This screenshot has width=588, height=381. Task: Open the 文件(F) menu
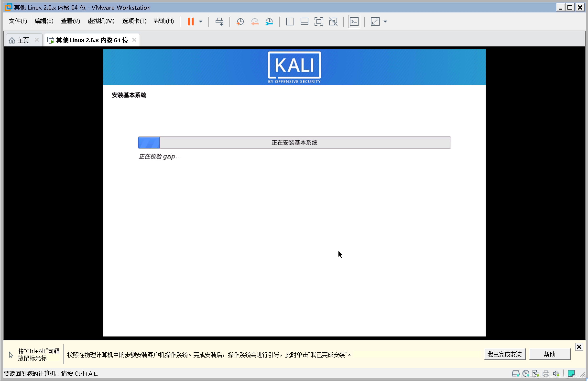coord(18,21)
